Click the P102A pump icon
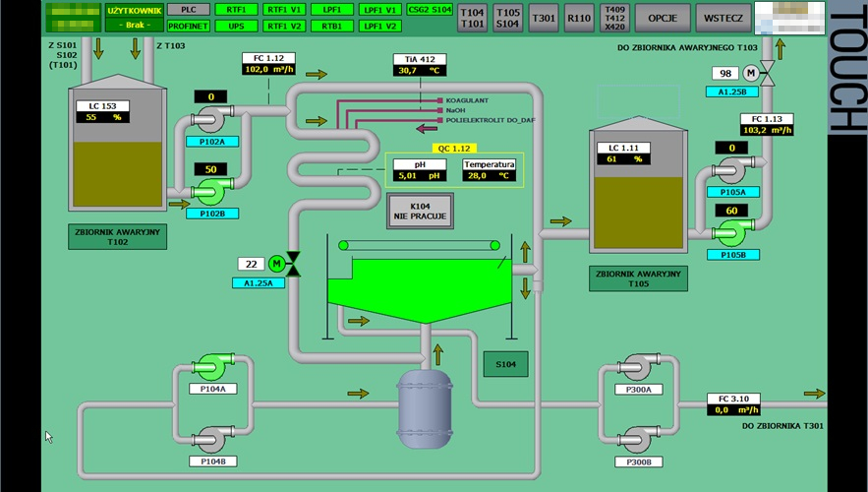Viewport: 868px width, 492px height. click(x=209, y=121)
